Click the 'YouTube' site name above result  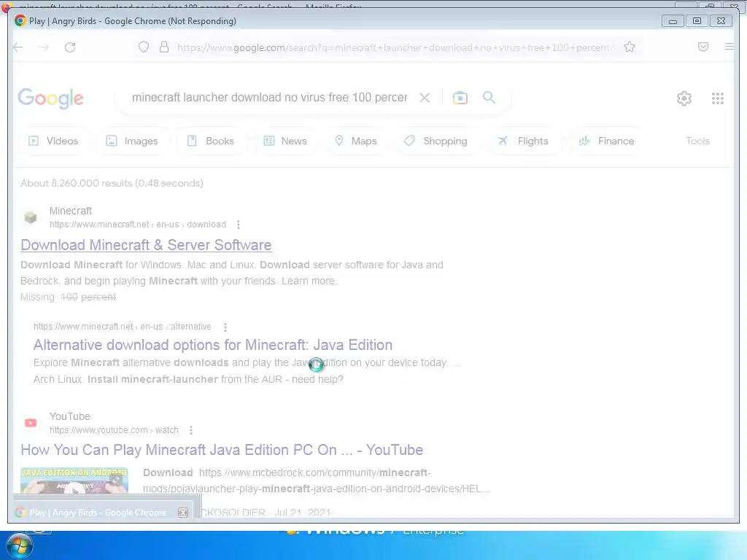(x=70, y=416)
